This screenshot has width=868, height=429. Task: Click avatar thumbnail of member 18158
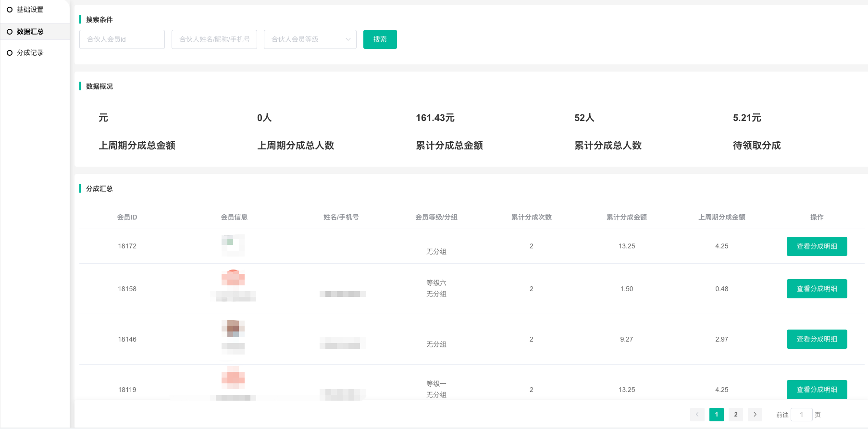coord(233,278)
